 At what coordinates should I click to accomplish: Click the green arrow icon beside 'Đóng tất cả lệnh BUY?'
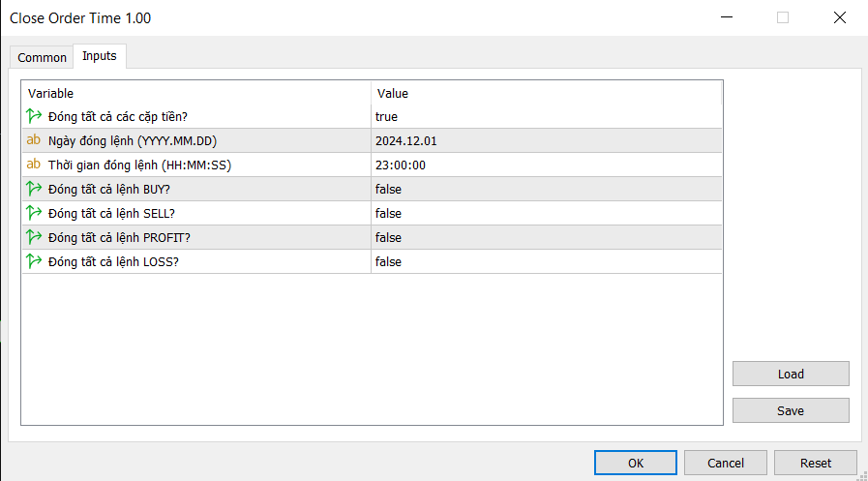tap(34, 189)
